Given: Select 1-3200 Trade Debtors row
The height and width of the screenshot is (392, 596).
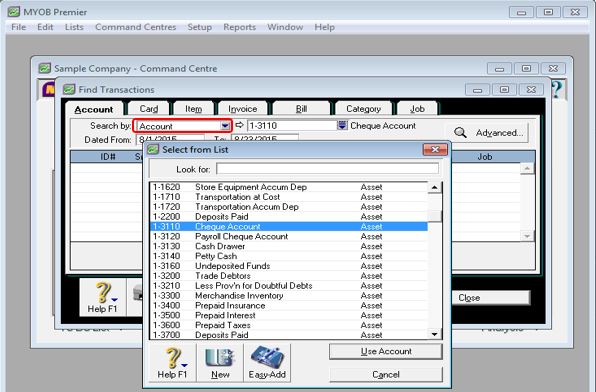Looking at the screenshot, I should 289,276.
